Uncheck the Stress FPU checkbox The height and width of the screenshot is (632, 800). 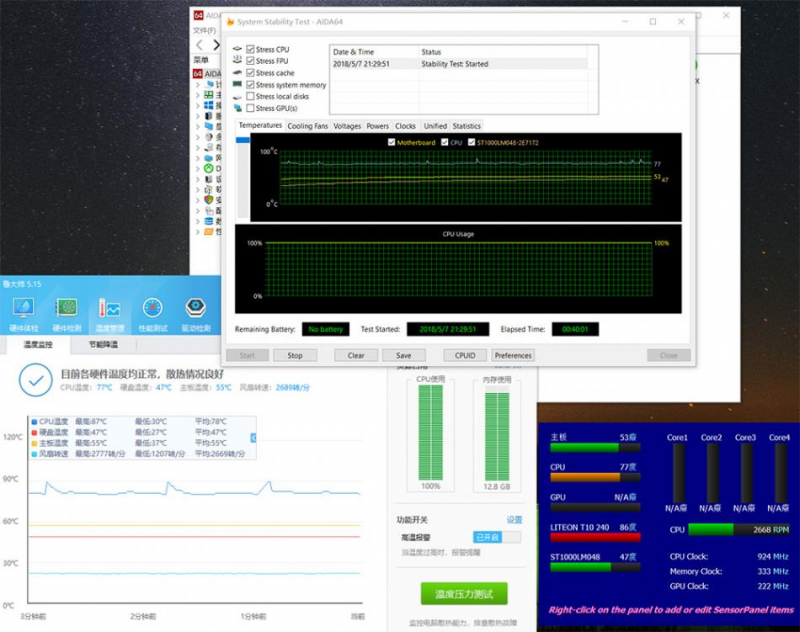(x=251, y=61)
